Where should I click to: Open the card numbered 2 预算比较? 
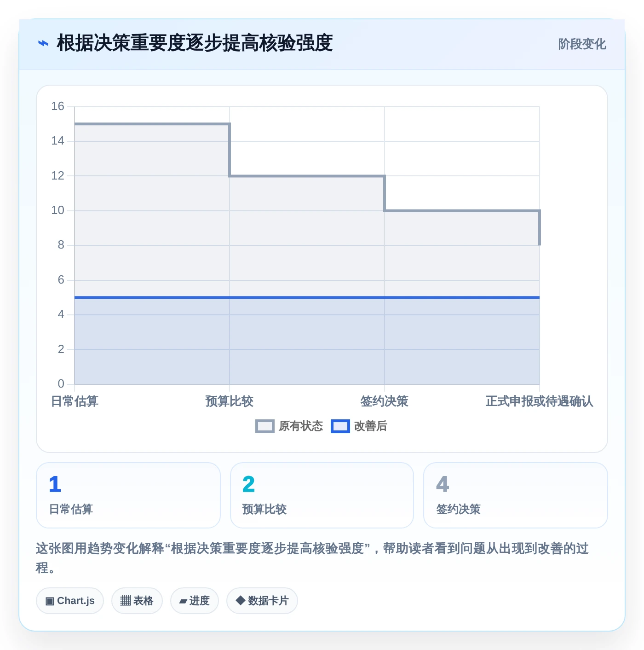pos(322,495)
